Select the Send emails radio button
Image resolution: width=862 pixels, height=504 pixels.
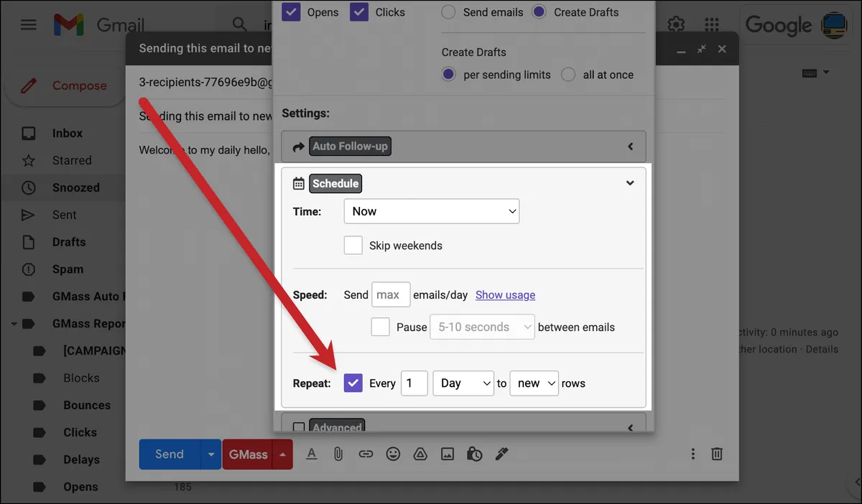pos(448,12)
